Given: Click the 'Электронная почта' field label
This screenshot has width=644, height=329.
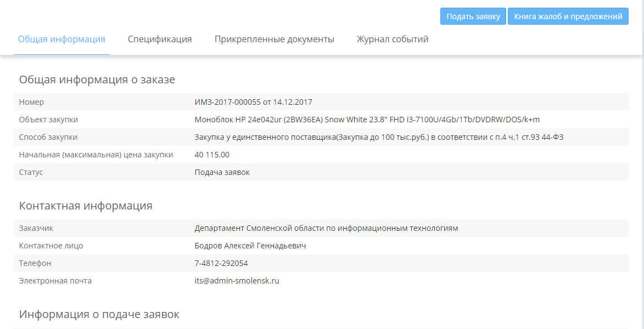Looking at the screenshot, I should pyautogui.click(x=55, y=281).
